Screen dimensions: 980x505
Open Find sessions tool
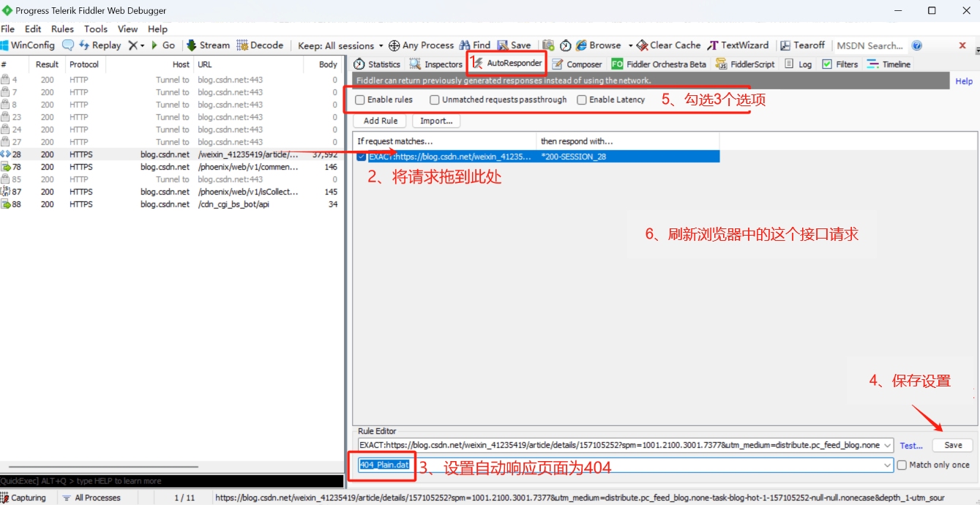coord(475,45)
